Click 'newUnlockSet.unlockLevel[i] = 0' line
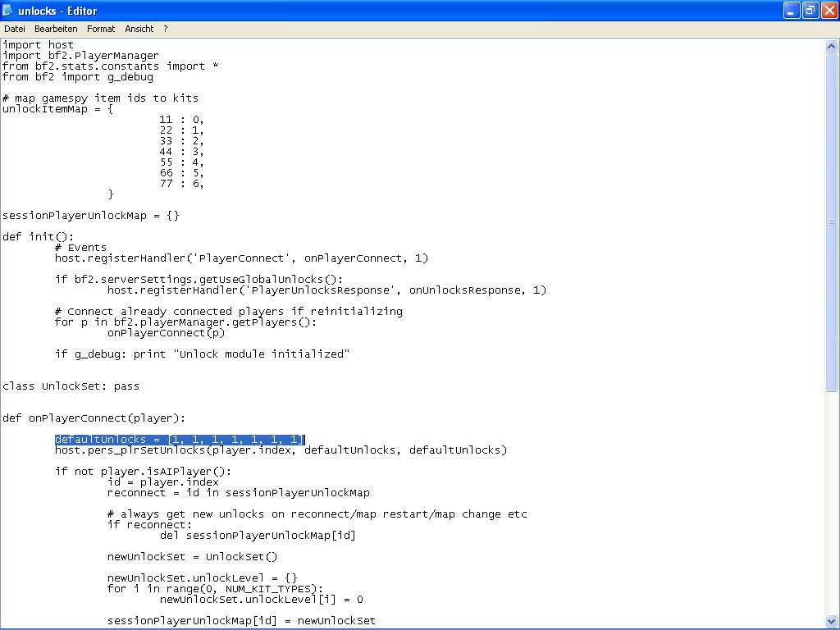Image resolution: width=840 pixels, height=630 pixels. coord(262,600)
